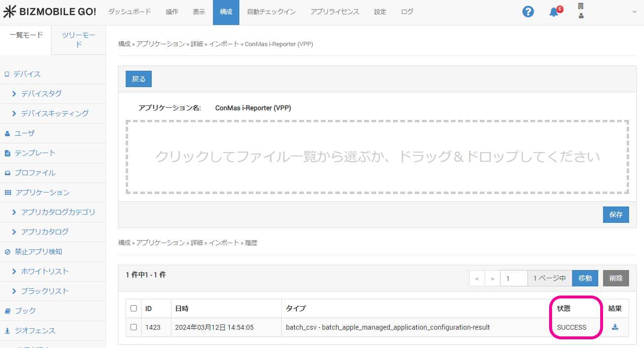Click the page number input field
Screen dimensions: 644x348
513,278
